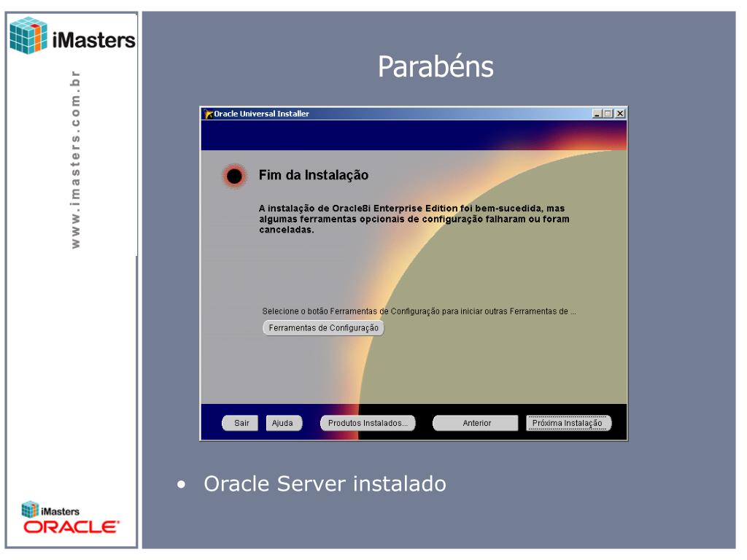Click the Sair button
Screen dimensions: 747x560
coord(240,423)
